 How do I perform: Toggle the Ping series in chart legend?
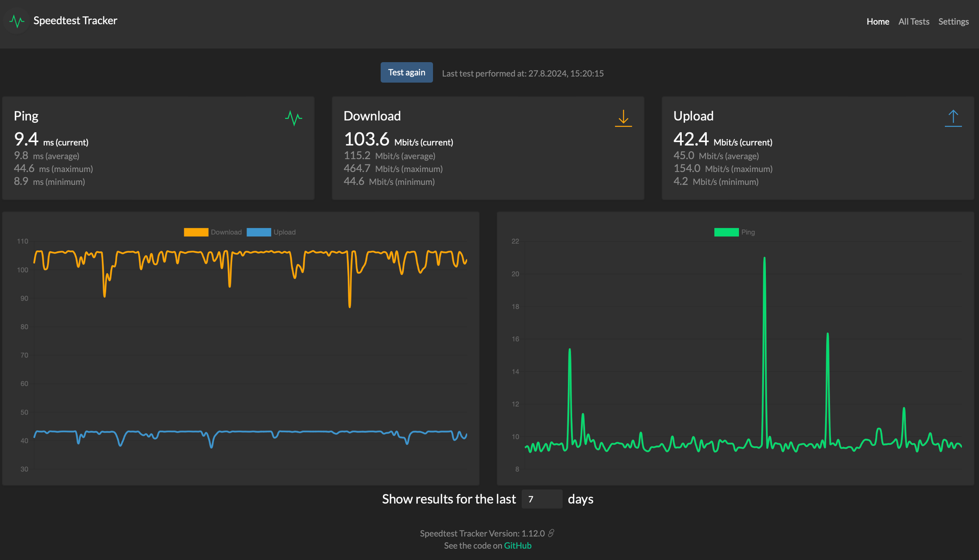735,232
